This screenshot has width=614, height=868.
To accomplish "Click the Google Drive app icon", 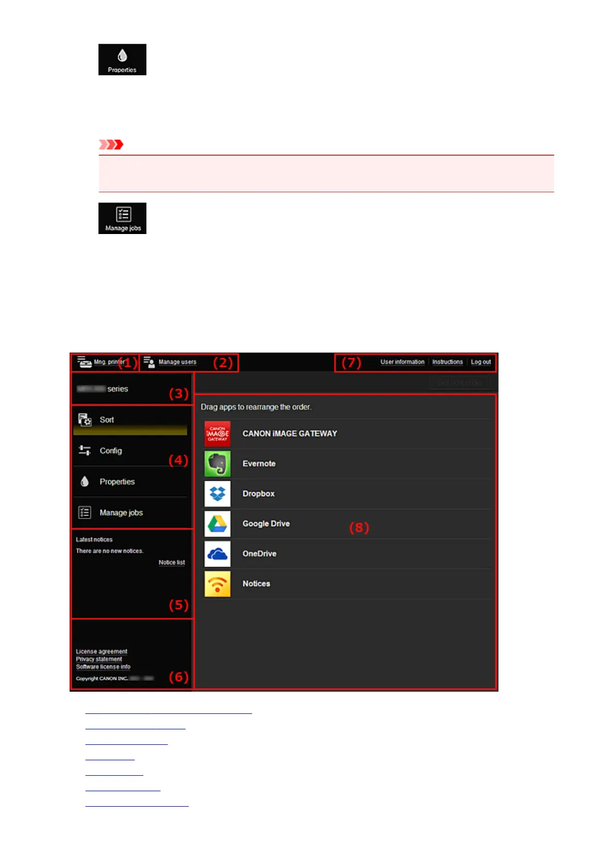I will point(218,524).
